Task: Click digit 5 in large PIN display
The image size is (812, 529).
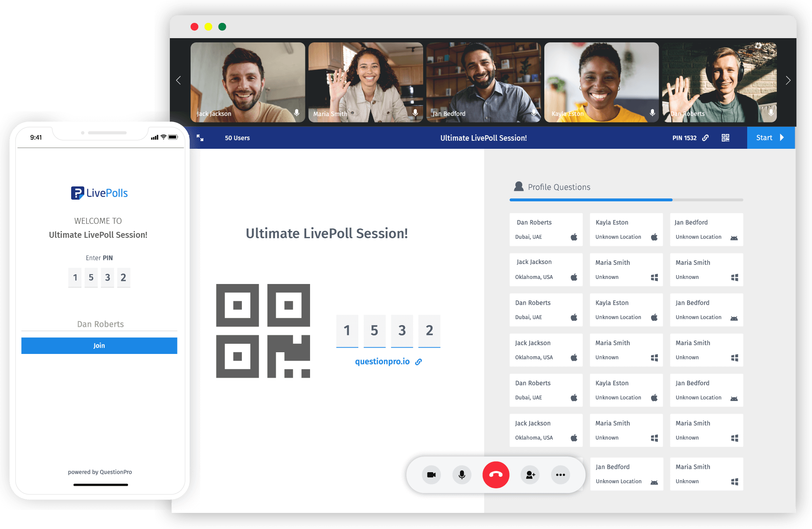Action: tap(374, 331)
